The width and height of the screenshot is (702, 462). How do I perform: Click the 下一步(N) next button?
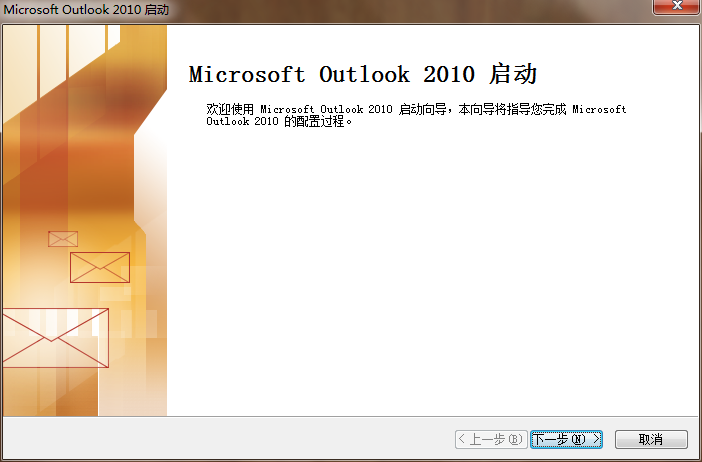click(566, 439)
